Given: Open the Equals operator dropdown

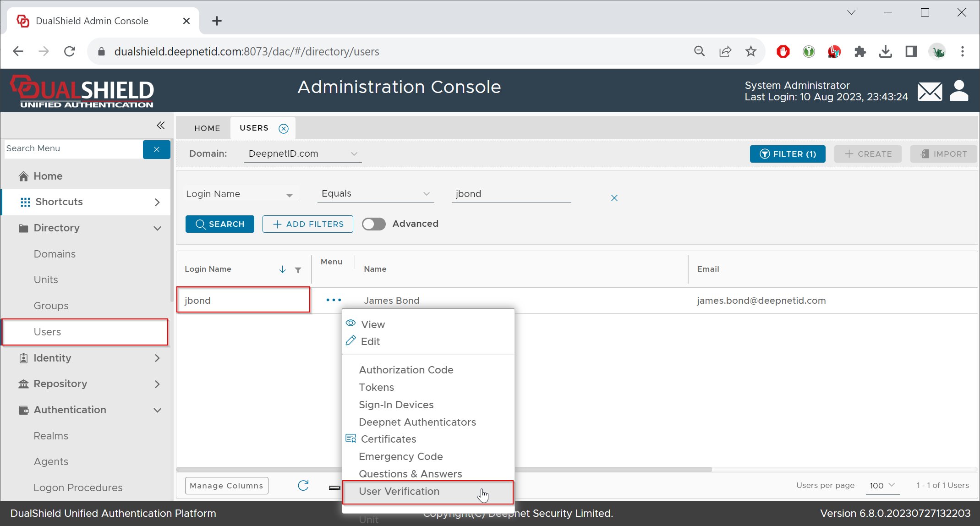Looking at the screenshot, I should tap(375, 194).
